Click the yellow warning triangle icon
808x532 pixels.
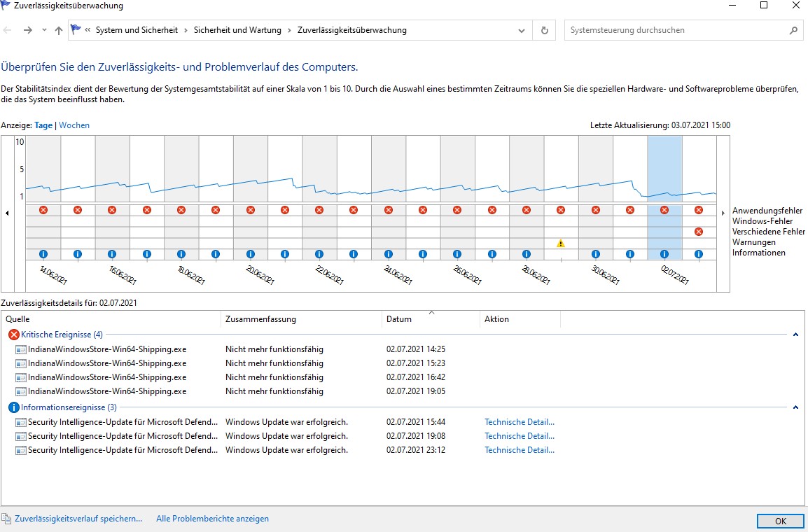(x=561, y=243)
